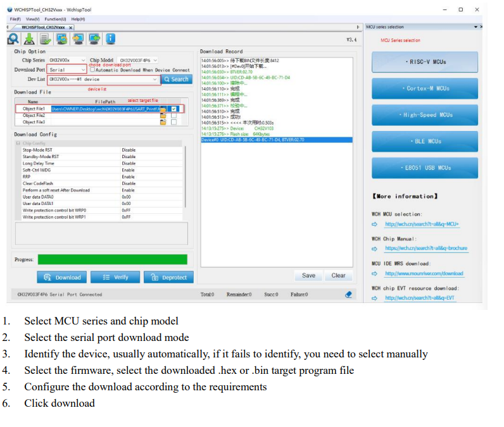
Task: Click the WchIspTool app icon in title bar
Action: pyautogui.click(x=9, y=9)
